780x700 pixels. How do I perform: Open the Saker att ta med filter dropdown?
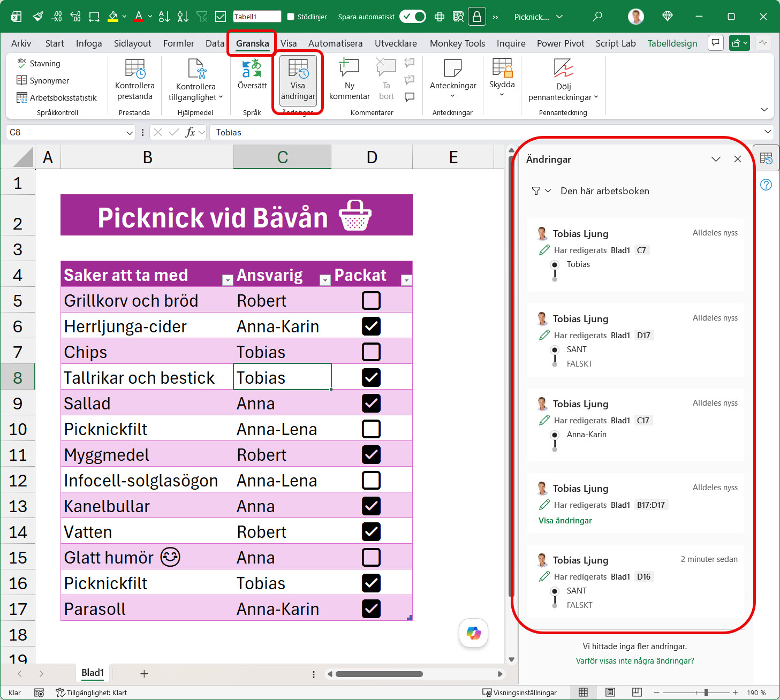click(x=228, y=280)
